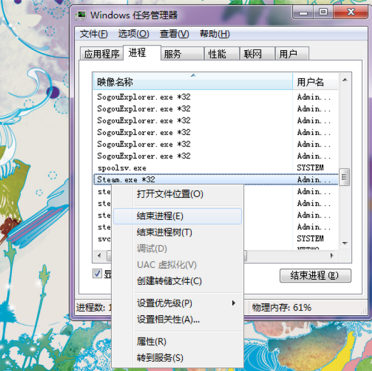The height and width of the screenshot is (371, 372).
Task: Click the 结束进程(E) button below the list
Action: coord(315,276)
